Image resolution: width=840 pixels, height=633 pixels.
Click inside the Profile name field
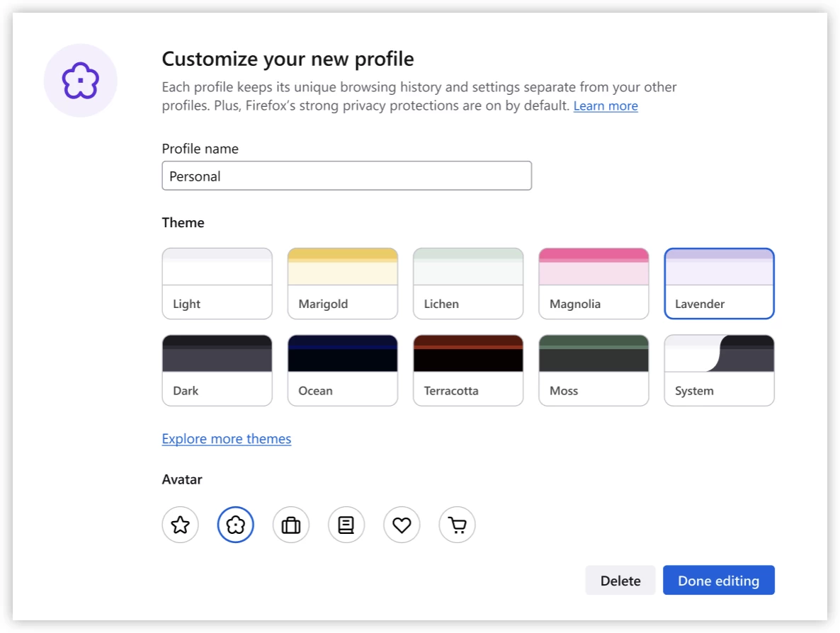point(346,175)
